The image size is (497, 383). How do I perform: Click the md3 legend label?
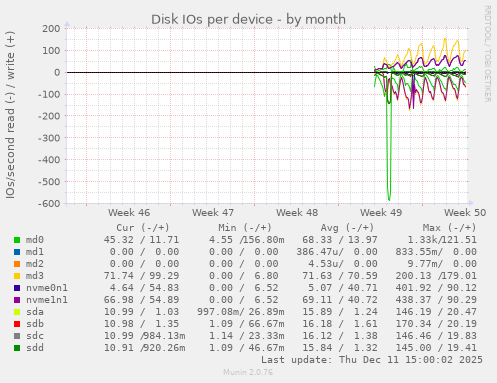[35, 276]
